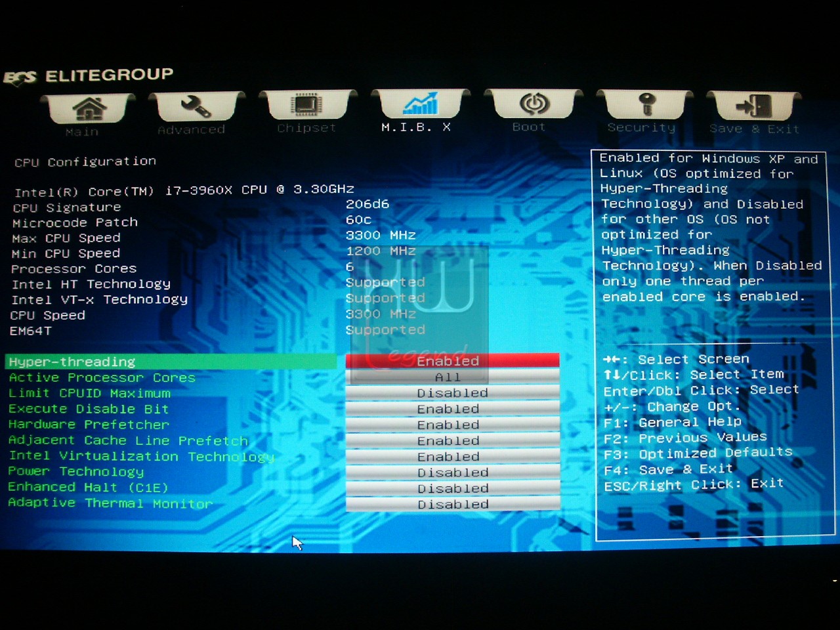The height and width of the screenshot is (630, 840).
Task: Switch to the Security tab label
Action: click(x=641, y=128)
